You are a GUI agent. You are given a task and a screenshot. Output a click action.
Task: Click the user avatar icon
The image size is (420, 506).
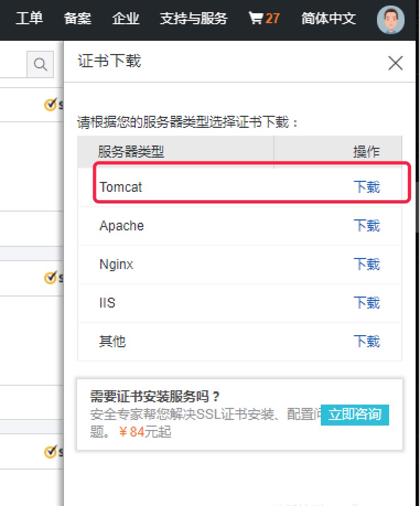click(391, 20)
